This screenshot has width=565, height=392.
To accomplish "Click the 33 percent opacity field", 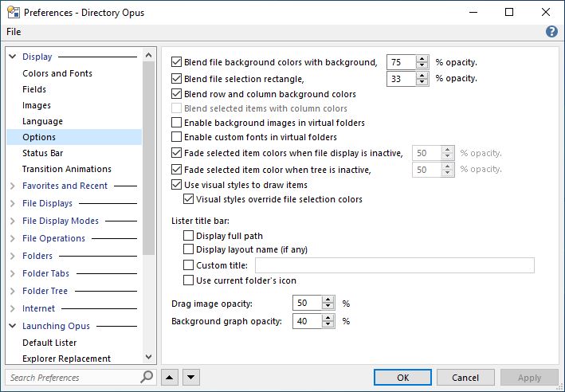I will point(401,79).
